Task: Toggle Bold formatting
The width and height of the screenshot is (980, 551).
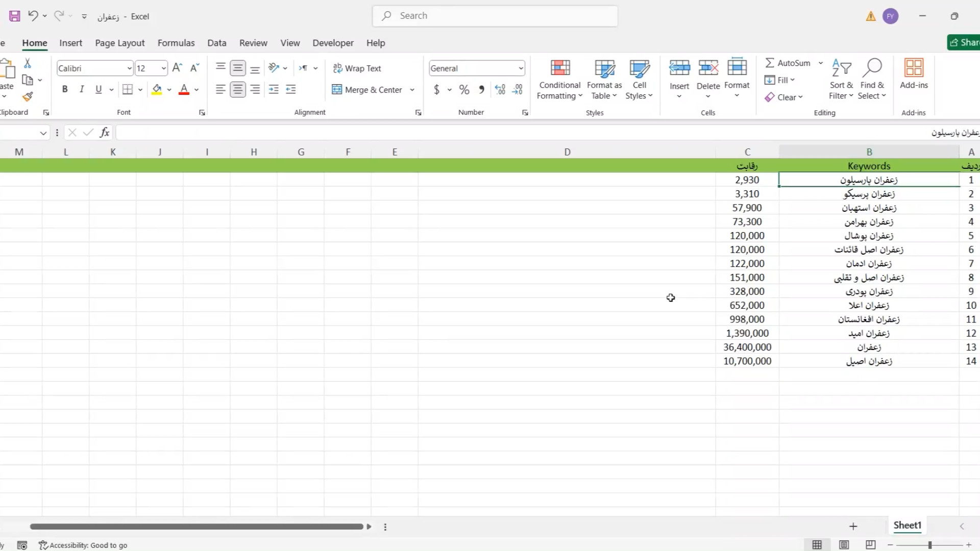Action: pyautogui.click(x=65, y=89)
